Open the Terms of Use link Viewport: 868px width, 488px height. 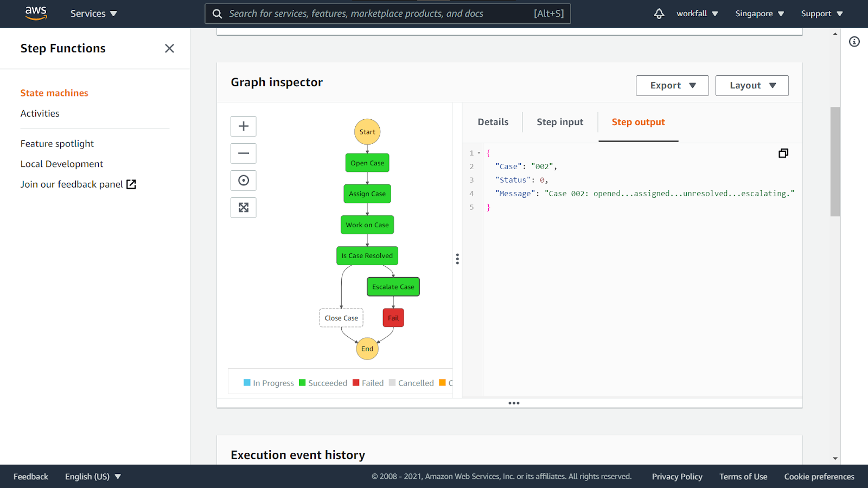pyautogui.click(x=743, y=477)
